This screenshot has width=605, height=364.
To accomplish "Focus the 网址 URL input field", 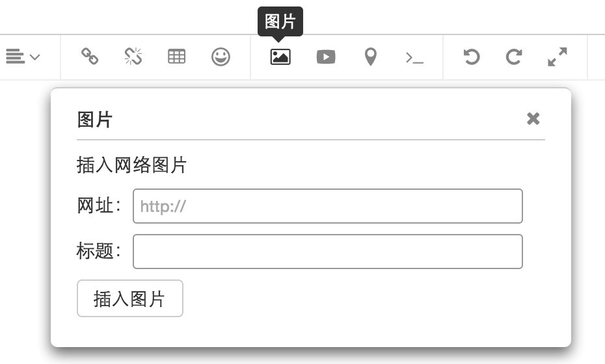I will 328,206.
